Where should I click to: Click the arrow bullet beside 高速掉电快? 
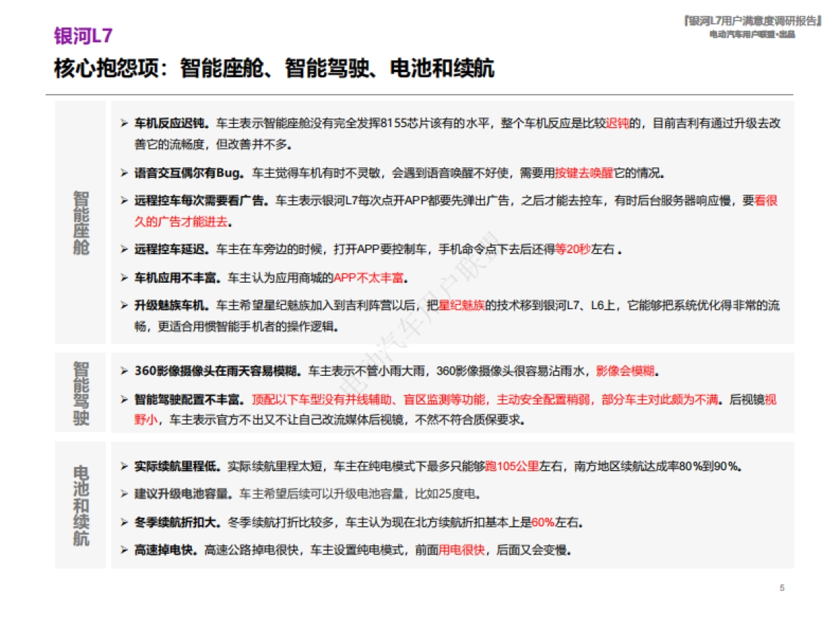tap(125, 549)
